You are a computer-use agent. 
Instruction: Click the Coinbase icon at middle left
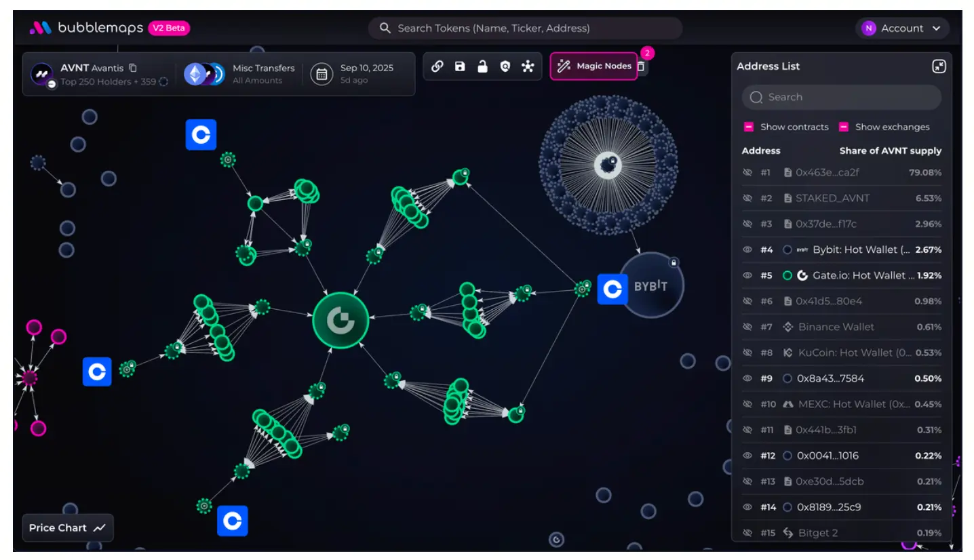pos(97,372)
